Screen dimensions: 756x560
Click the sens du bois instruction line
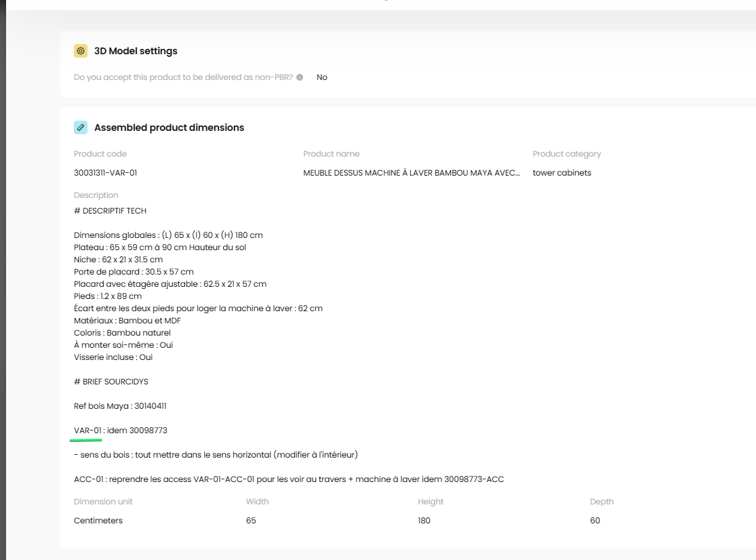click(216, 455)
